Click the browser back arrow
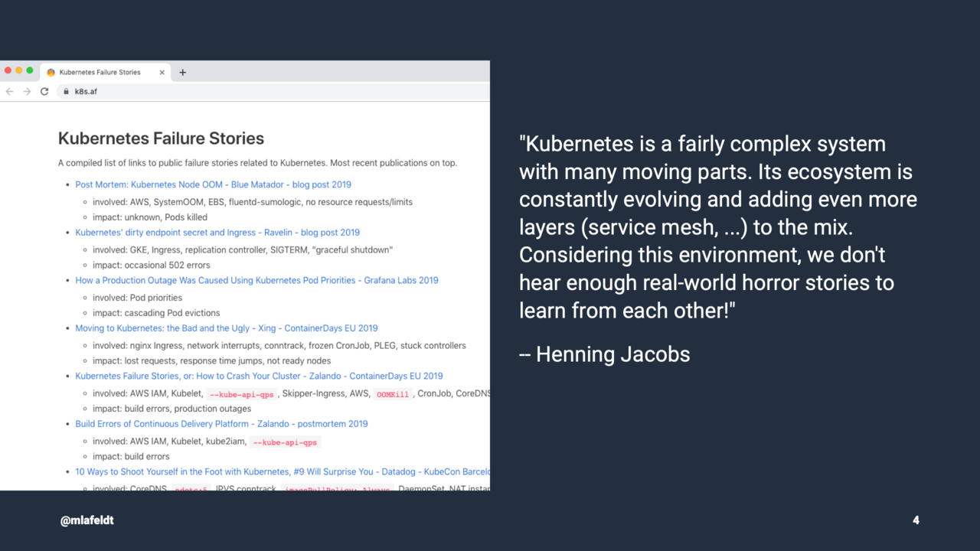 click(x=9, y=91)
